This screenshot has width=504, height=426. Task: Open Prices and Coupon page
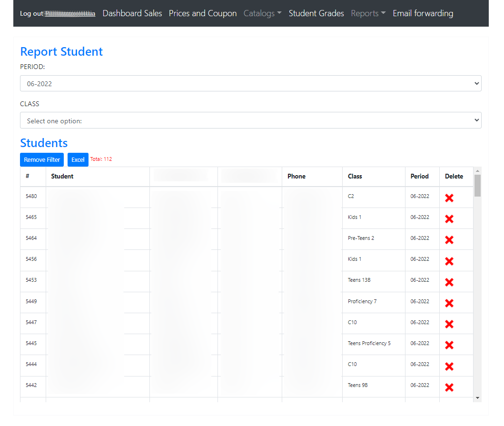tap(203, 13)
